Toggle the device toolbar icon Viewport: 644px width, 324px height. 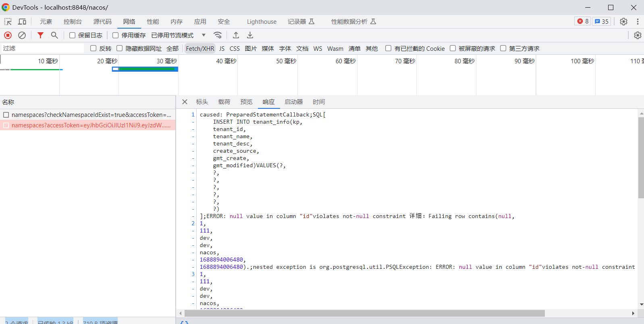click(x=22, y=22)
